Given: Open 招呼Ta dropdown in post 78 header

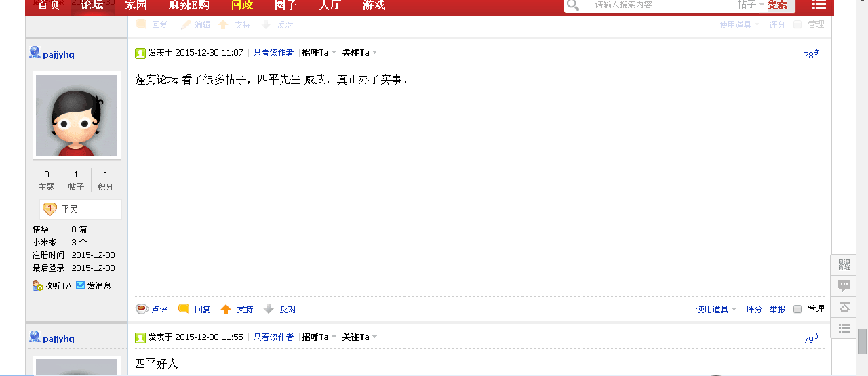Looking at the screenshot, I should tap(319, 53).
